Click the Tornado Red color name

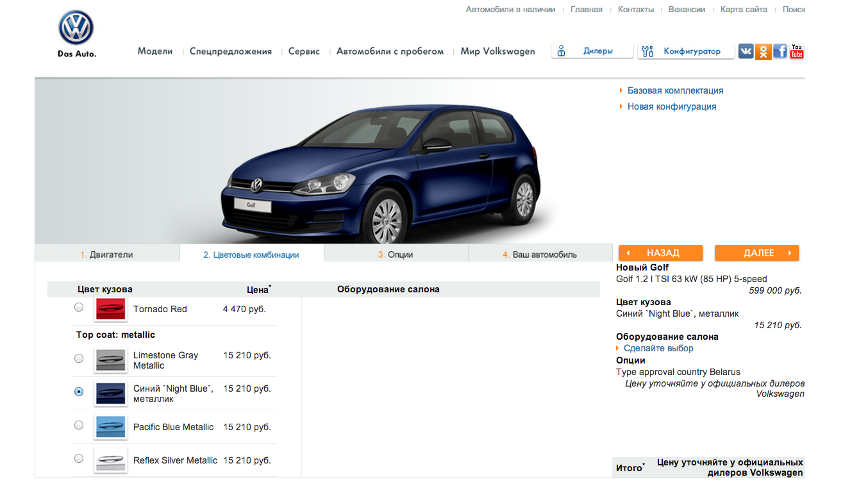pos(160,309)
